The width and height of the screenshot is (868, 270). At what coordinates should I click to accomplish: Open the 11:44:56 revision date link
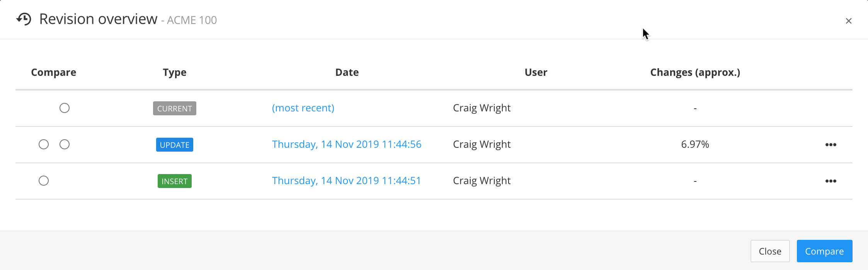click(346, 144)
